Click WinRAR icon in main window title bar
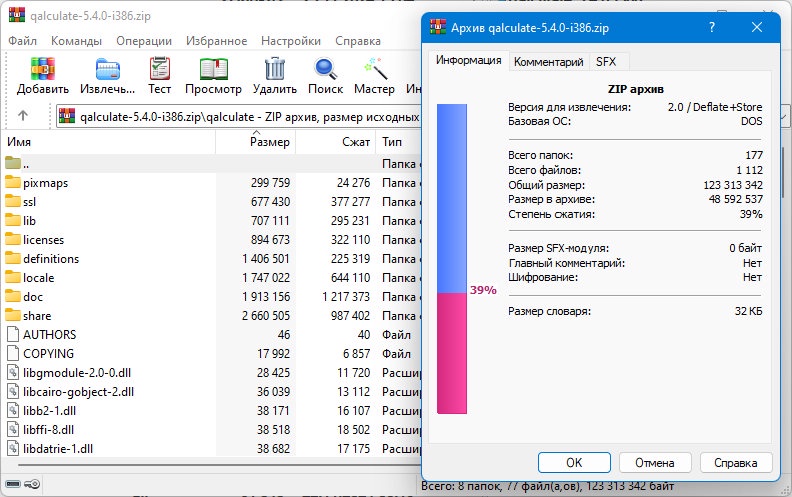The image size is (792, 497). tap(17, 15)
